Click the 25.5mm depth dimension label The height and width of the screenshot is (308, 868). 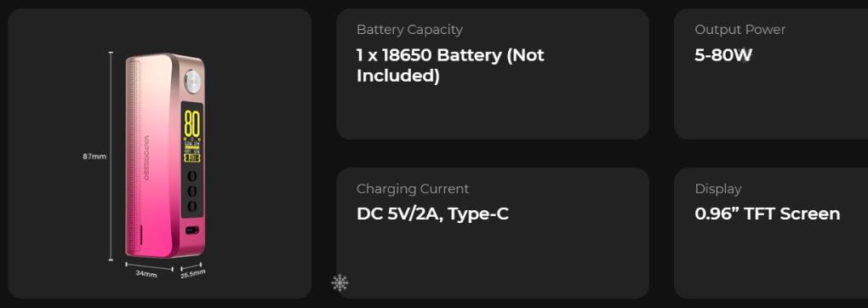[192, 274]
